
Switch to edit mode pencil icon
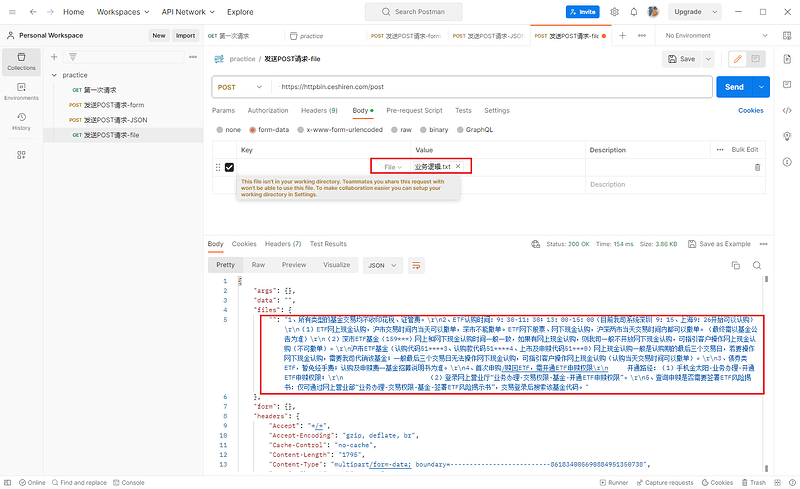[x=737, y=59]
